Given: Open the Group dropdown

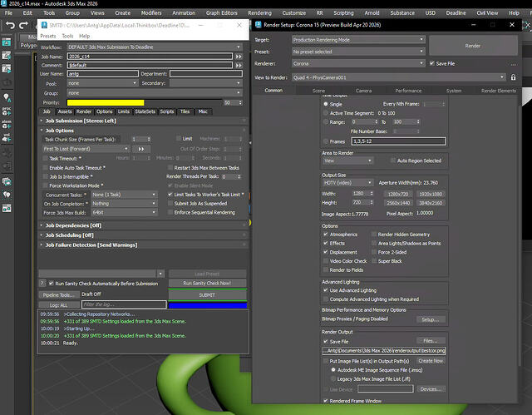Looking at the screenshot, I should coord(155,93).
